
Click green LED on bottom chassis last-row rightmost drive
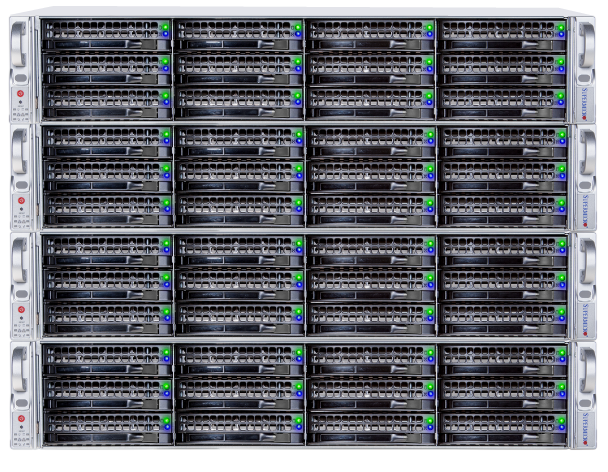[561, 421]
